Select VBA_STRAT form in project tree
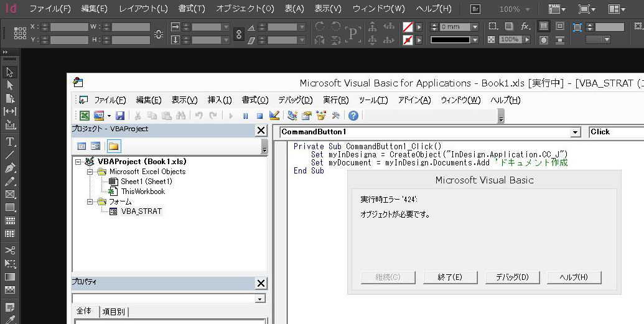Viewport: 644px width, 324px height. coord(141,211)
